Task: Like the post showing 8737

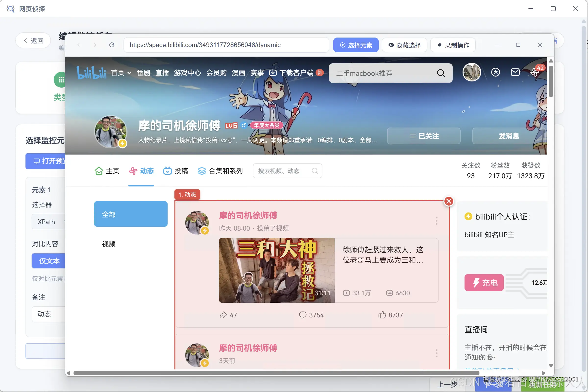Action: [x=382, y=315]
